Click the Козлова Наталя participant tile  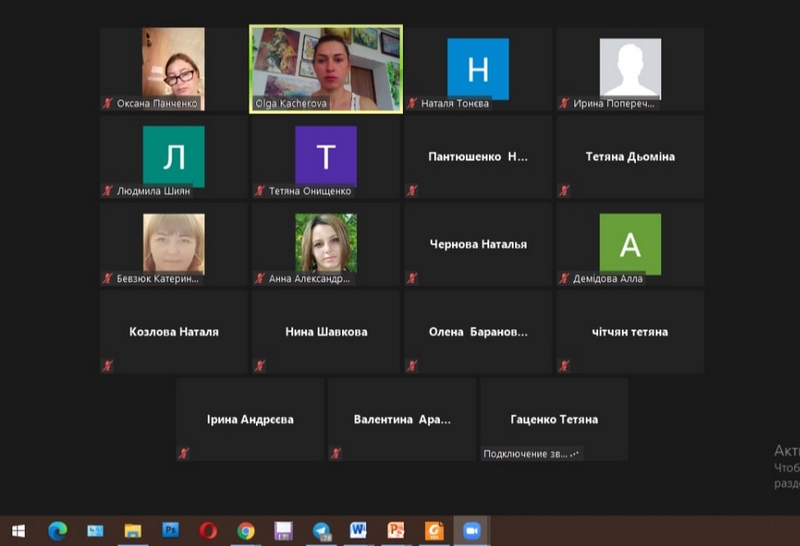click(174, 331)
